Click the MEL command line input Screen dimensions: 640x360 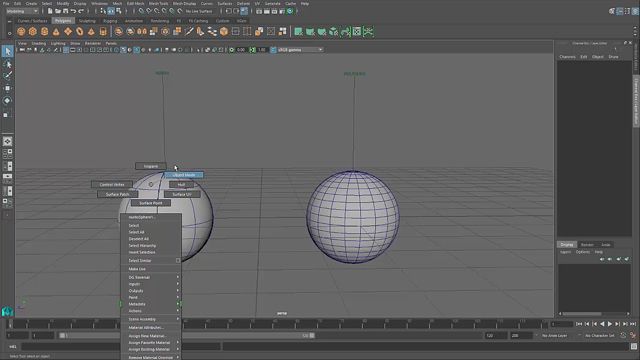pyautogui.click(x=121, y=347)
